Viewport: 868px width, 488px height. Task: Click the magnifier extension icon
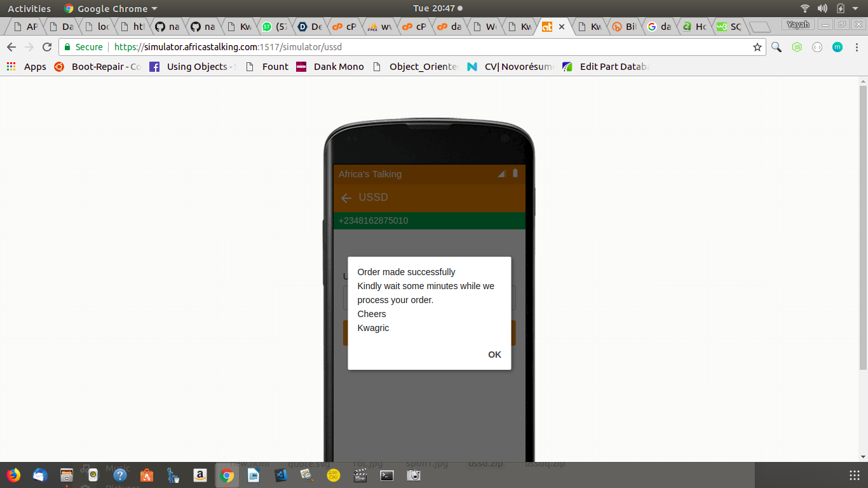[x=776, y=47]
